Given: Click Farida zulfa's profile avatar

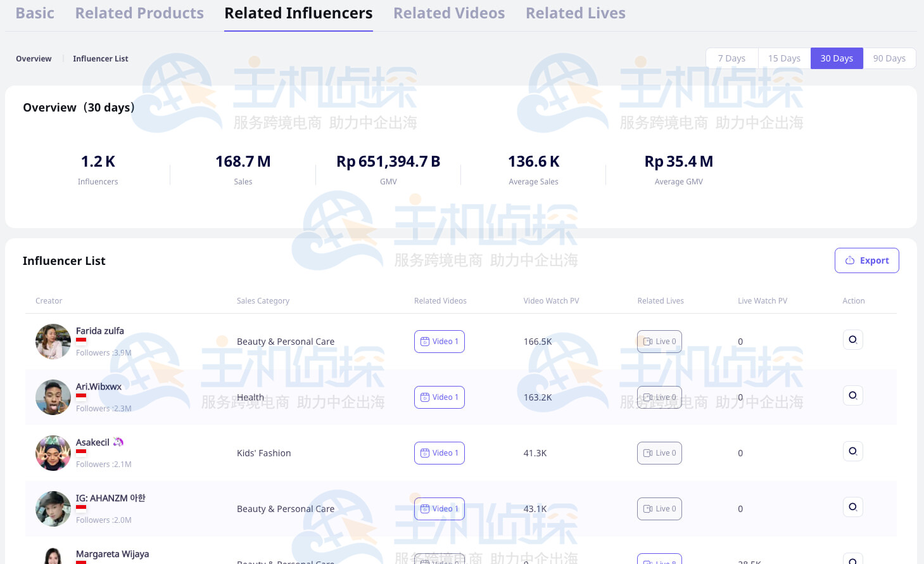Looking at the screenshot, I should pyautogui.click(x=53, y=342).
